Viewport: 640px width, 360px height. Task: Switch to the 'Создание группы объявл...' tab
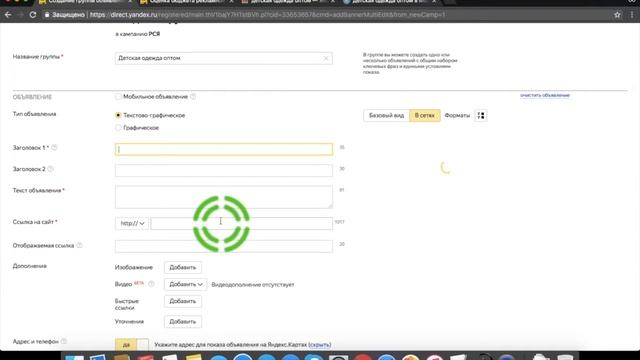(84, 2)
